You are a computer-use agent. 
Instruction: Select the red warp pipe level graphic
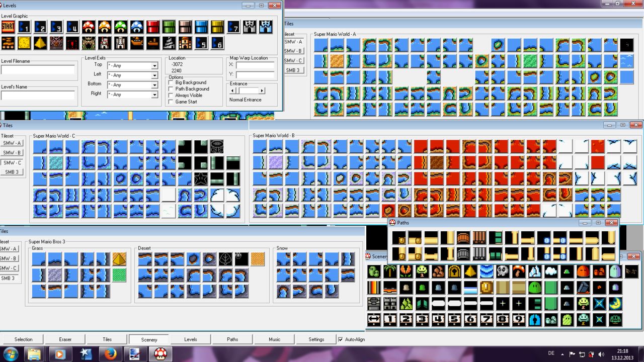tap(153, 27)
